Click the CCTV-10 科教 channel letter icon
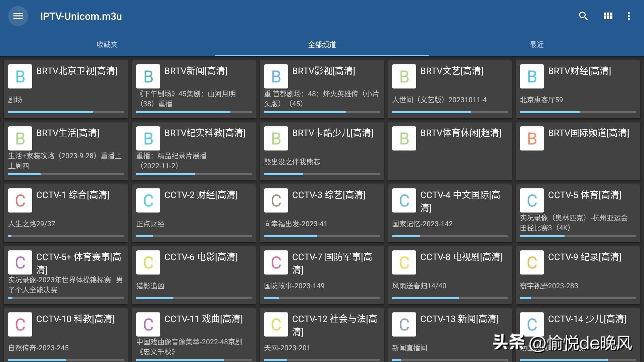 (20, 324)
